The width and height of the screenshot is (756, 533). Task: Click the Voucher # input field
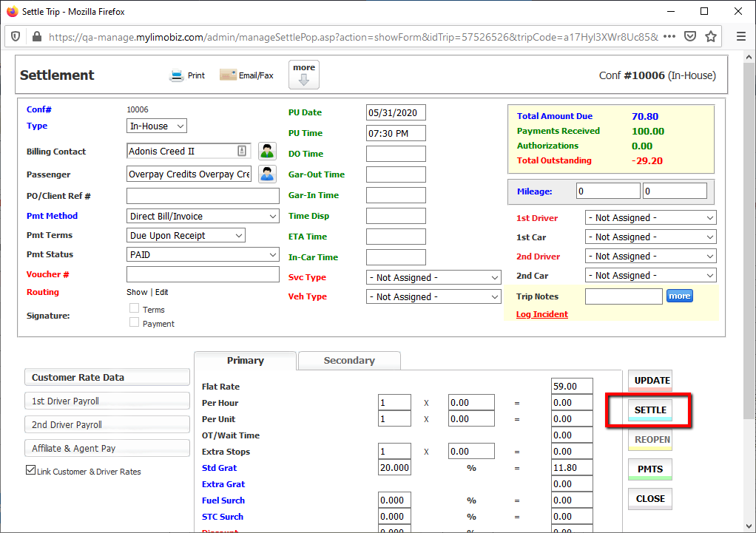click(x=203, y=274)
